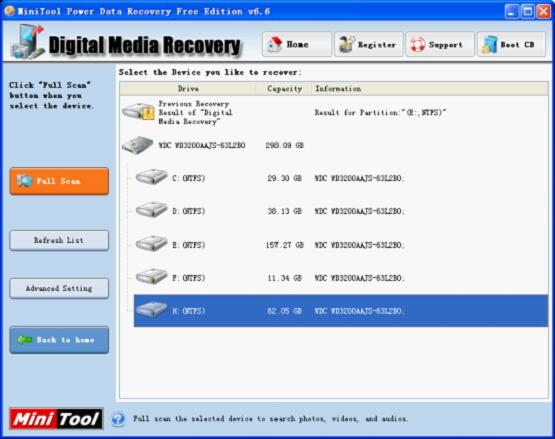Click the Refresh List button
This screenshot has width=555, height=439.
coord(59,240)
